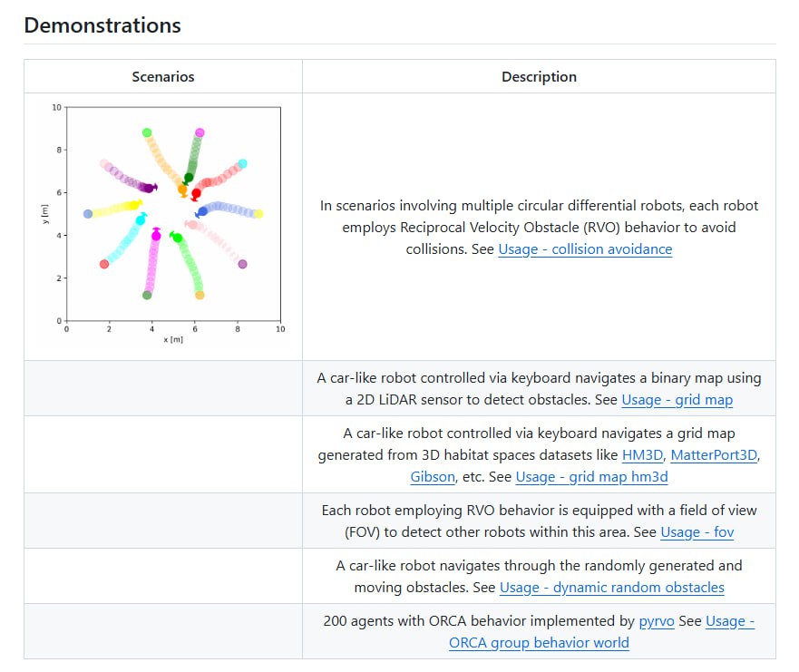Click the red goal circle in plot's lower left
This screenshot has width=799, height=672.
tap(104, 264)
